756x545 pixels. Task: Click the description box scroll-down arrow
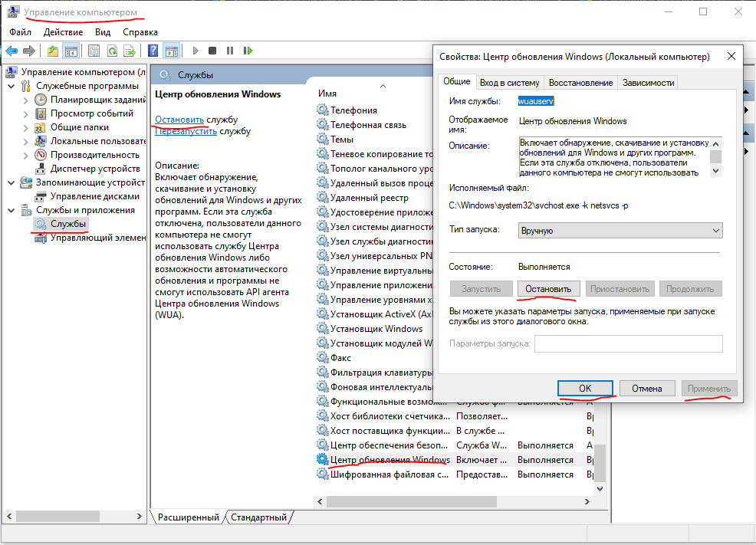pyautogui.click(x=716, y=171)
